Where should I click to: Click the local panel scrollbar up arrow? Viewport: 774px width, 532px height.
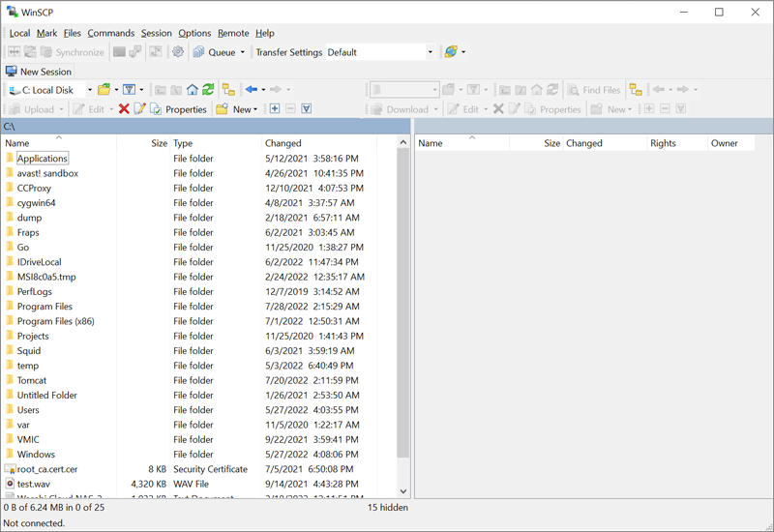403,142
